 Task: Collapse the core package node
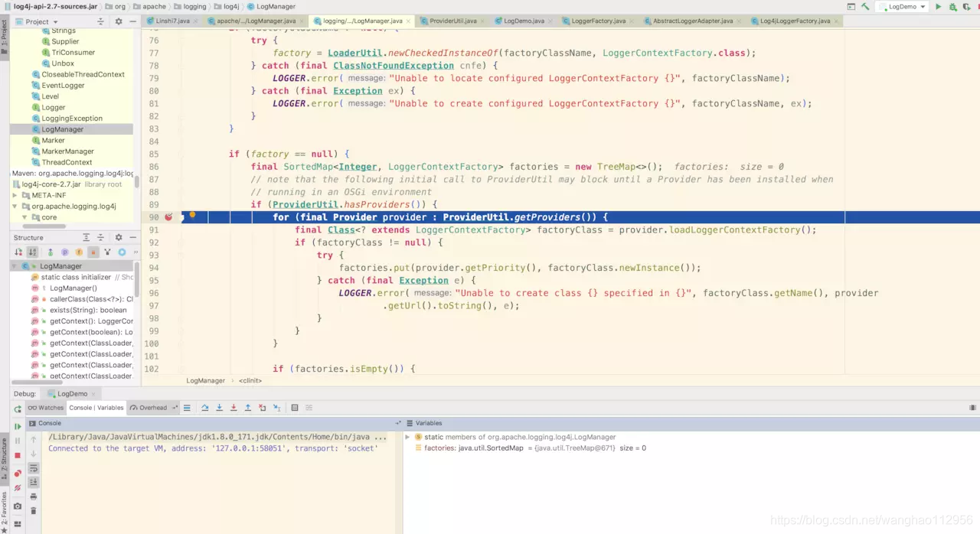[25, 217]
